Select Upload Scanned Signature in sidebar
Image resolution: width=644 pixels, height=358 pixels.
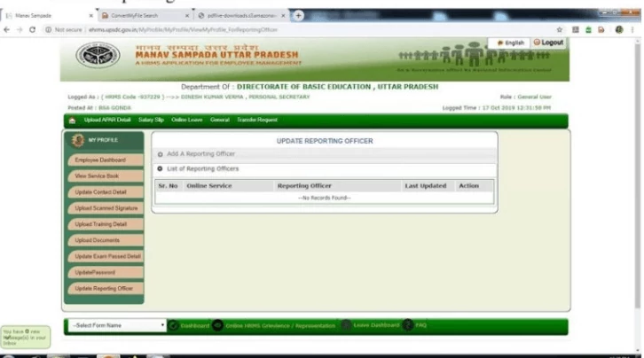(104, 208)
